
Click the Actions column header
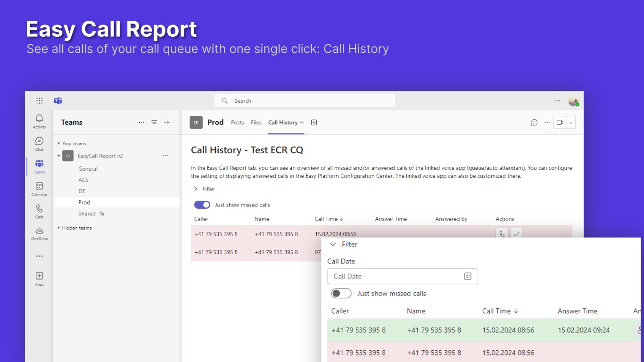505,219
